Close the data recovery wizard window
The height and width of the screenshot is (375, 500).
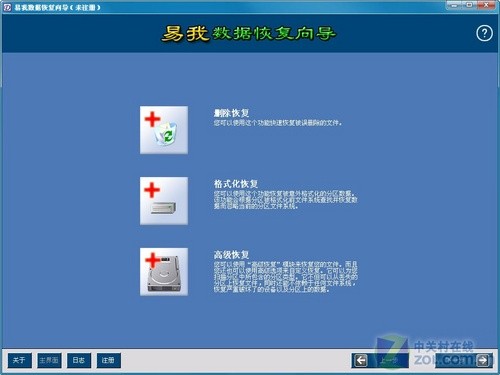(x=486, y=5)
